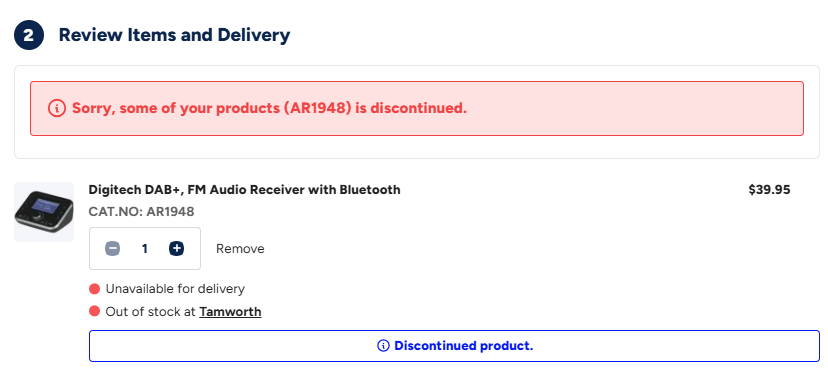Viewport: 828px width, 368px height.
Task: Click the red dot beside Unavailable for delivery
Action: (x=95, y=289)
